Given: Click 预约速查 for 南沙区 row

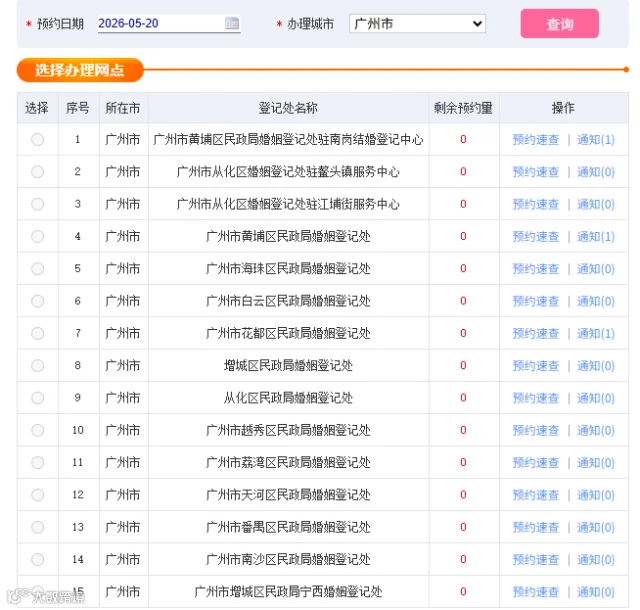Looking at the screenshot, I should pyautogui.click(x=536, y=559).
